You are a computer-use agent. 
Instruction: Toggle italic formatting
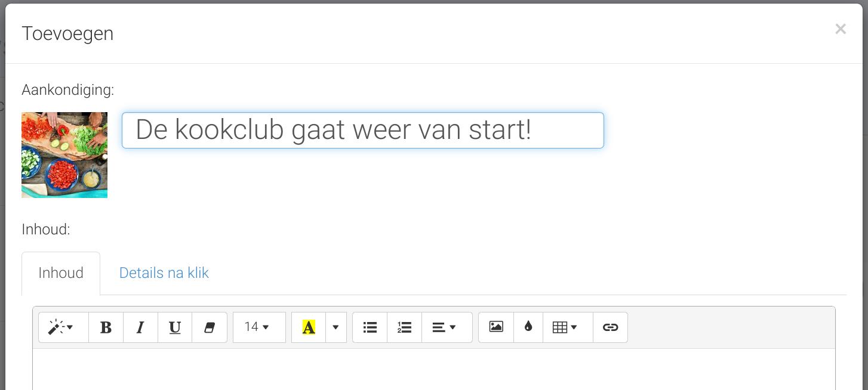[140, 327]
